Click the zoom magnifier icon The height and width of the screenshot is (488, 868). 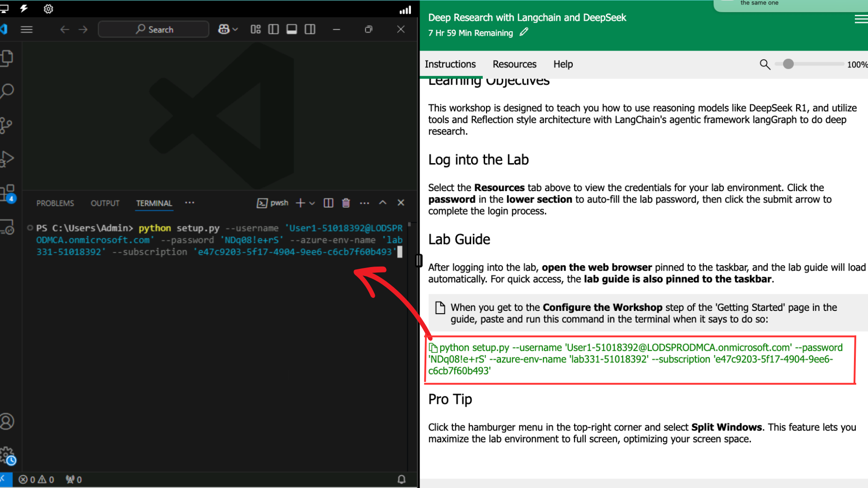[x=765, y=65]
